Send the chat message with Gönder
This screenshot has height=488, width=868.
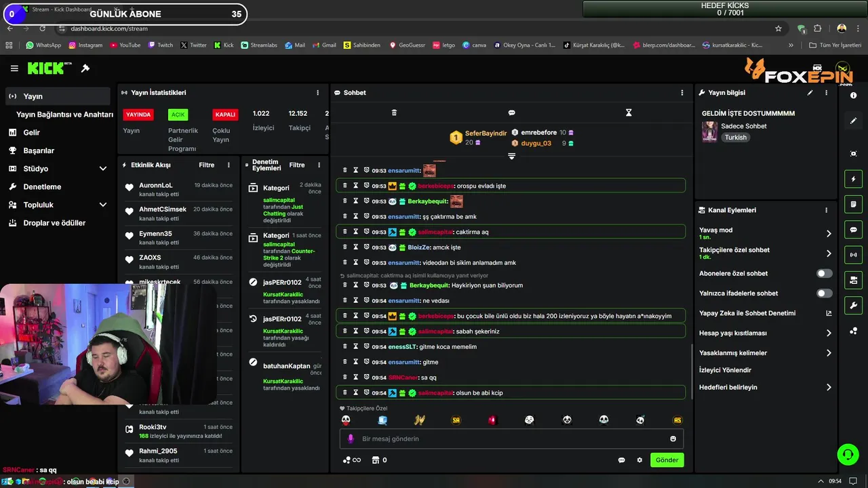(667, 460)
